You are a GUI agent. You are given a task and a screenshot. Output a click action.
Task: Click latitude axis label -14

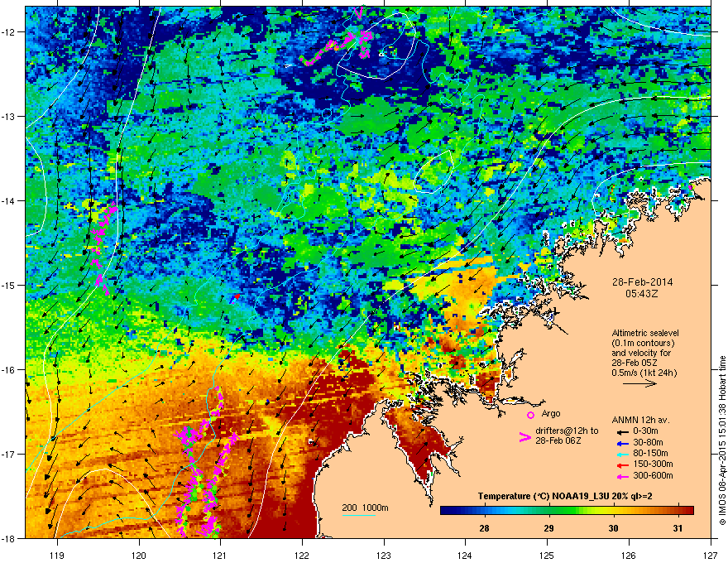(8, 200)
